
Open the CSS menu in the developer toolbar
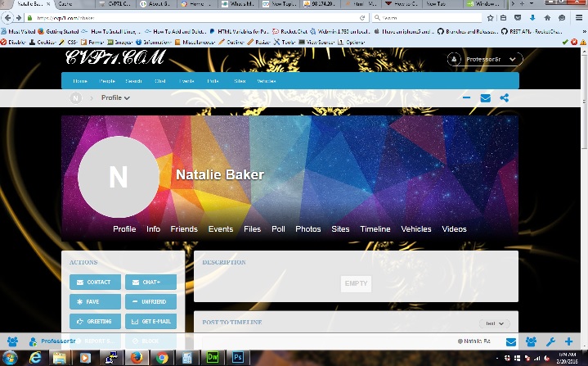pos(68,42)
